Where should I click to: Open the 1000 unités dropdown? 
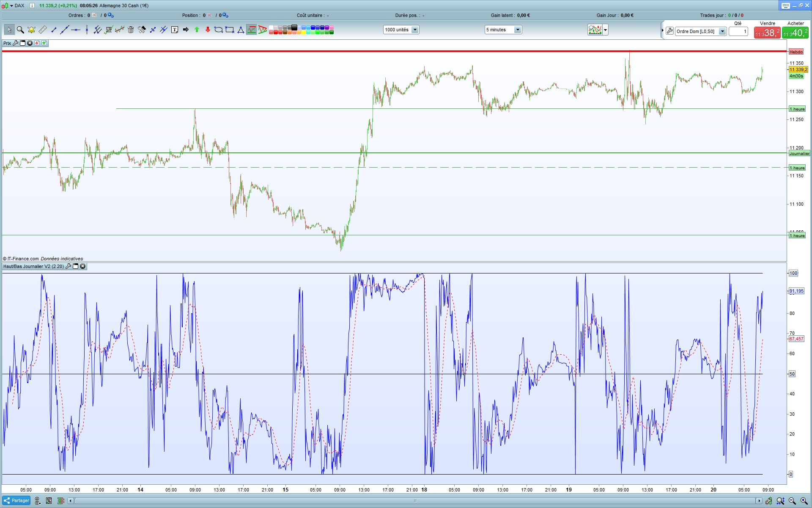pos(415,30)
